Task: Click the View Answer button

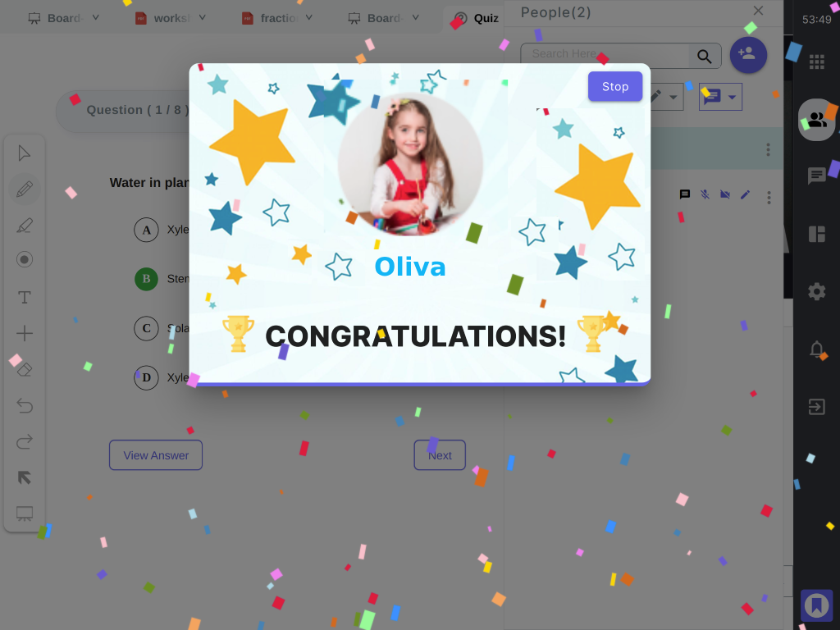Action: tap(156, 455)
